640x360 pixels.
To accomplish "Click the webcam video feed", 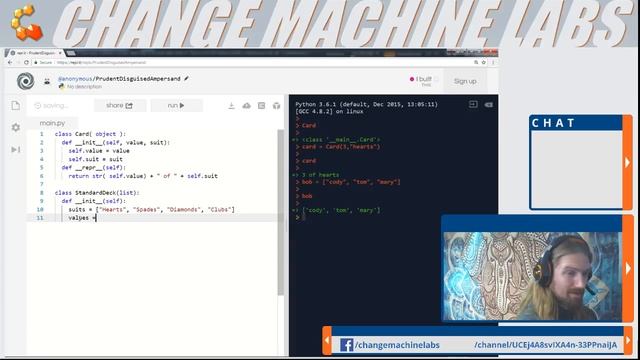I will pyautogui.click(x=532, y=276).
